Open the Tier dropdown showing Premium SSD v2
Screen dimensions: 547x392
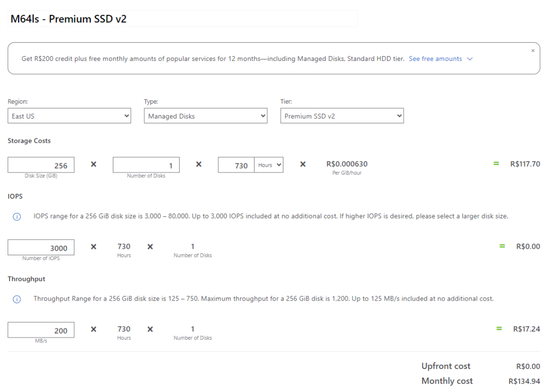[x=342, y=116]
